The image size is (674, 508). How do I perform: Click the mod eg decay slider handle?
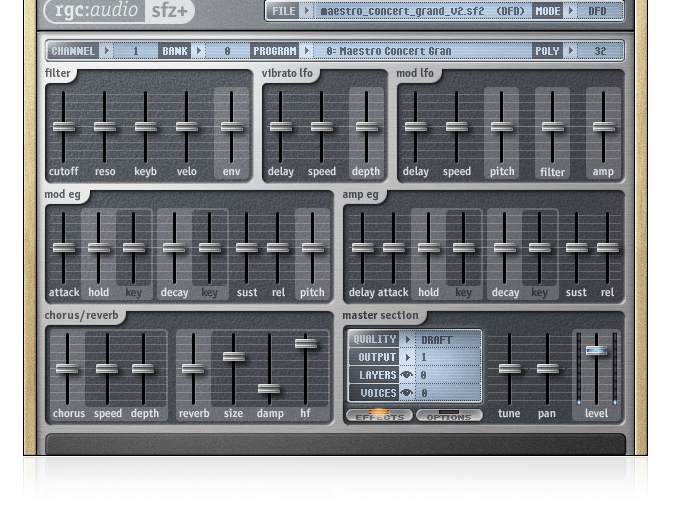point(174,248)
